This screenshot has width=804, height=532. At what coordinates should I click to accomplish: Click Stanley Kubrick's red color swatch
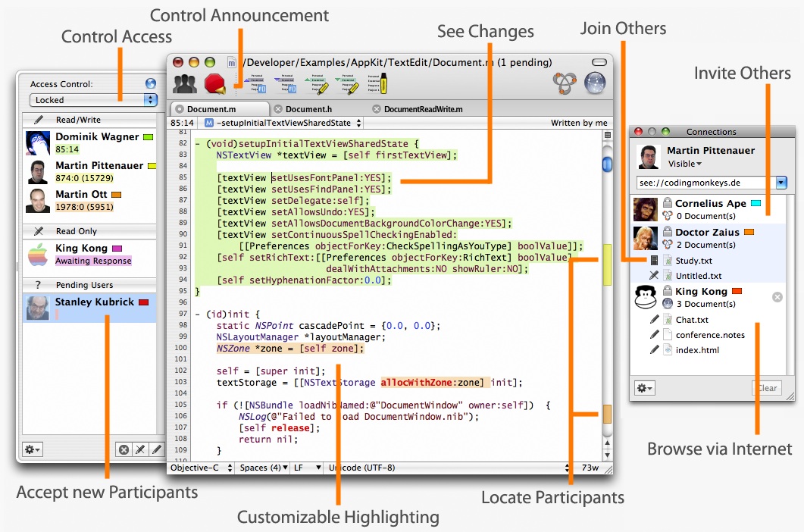point(143,302)
